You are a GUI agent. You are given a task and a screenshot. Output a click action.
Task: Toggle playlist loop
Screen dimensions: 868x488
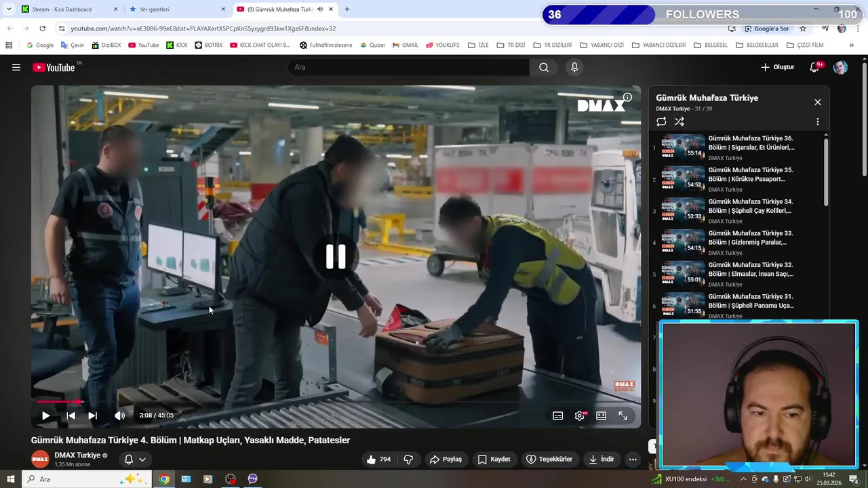[x=661, y=122]
